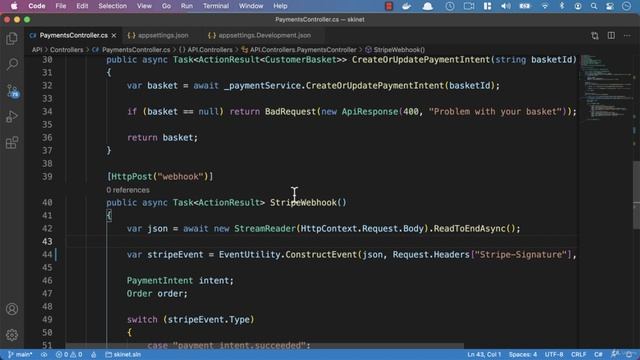Click the UTF-8 encoding status item

click(x=554, y=354)
